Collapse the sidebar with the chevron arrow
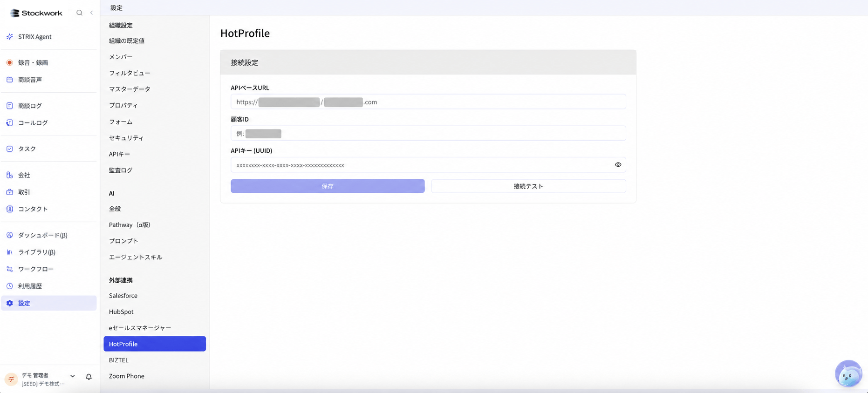The width and height of the screenshot is (868, 393). tap(91, 13)
